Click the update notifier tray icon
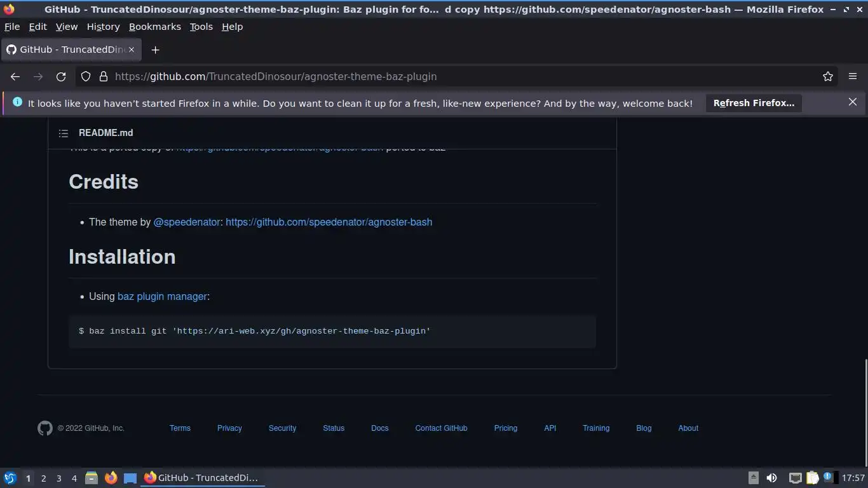 click(827, 477)
